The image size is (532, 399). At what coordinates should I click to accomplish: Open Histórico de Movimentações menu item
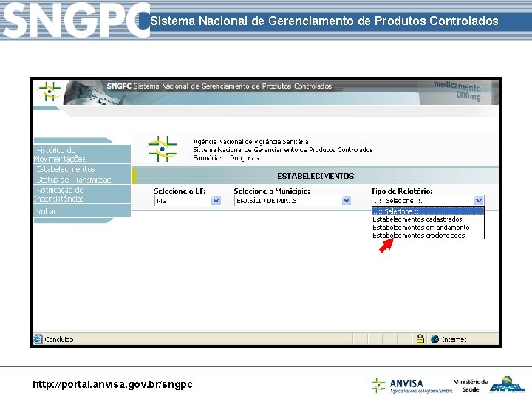pos(82,154)
